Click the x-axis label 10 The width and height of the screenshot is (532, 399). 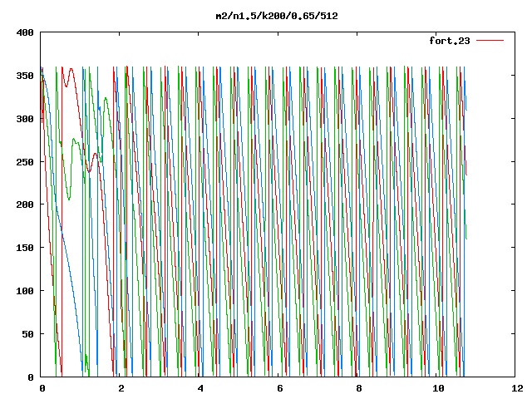coord(438,388)
